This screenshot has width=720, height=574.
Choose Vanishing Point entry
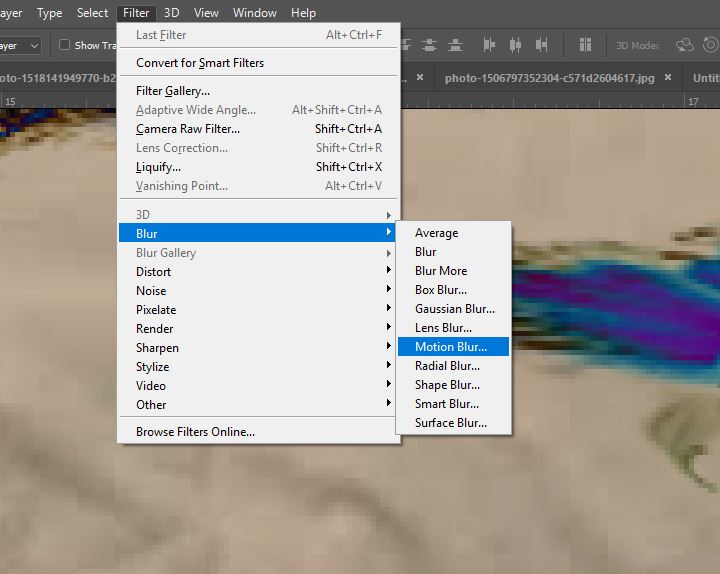click(259, 186)
